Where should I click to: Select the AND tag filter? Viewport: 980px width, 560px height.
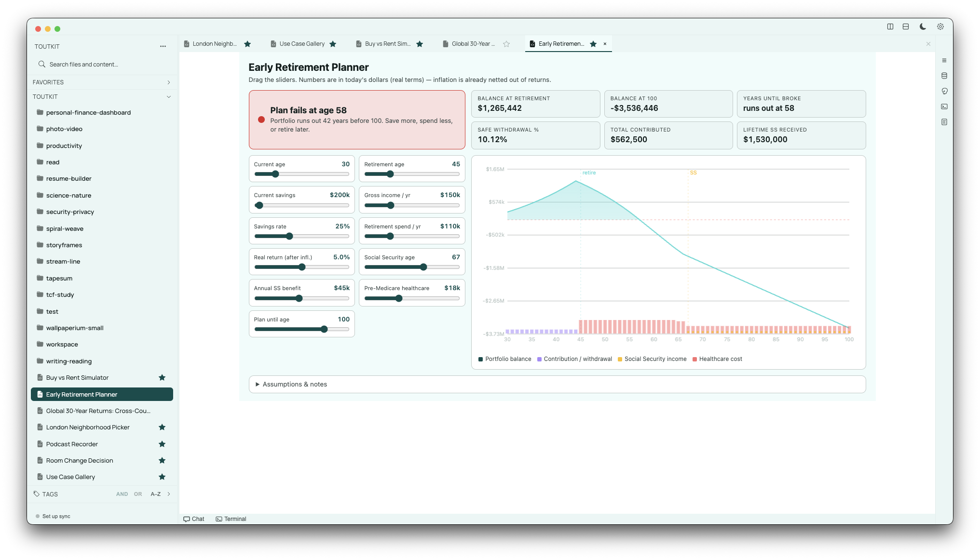(x=122, y=494)
